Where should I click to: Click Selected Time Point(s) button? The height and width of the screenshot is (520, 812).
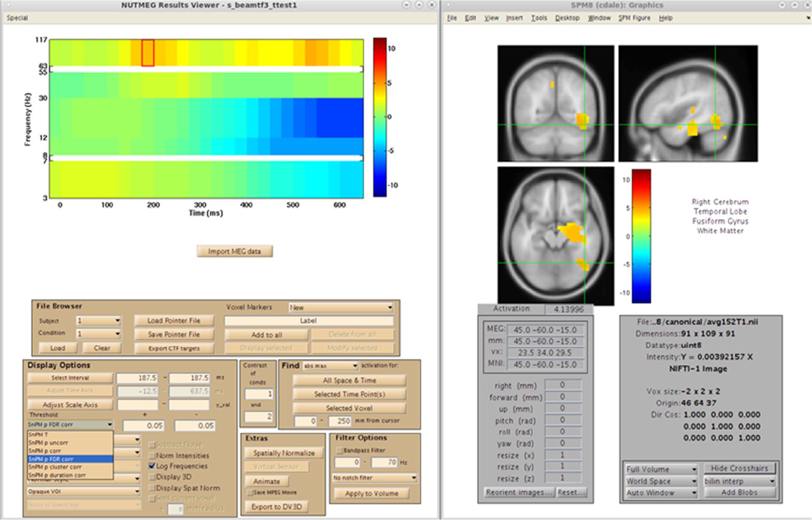pyautogui.click(x=350, y=394)
